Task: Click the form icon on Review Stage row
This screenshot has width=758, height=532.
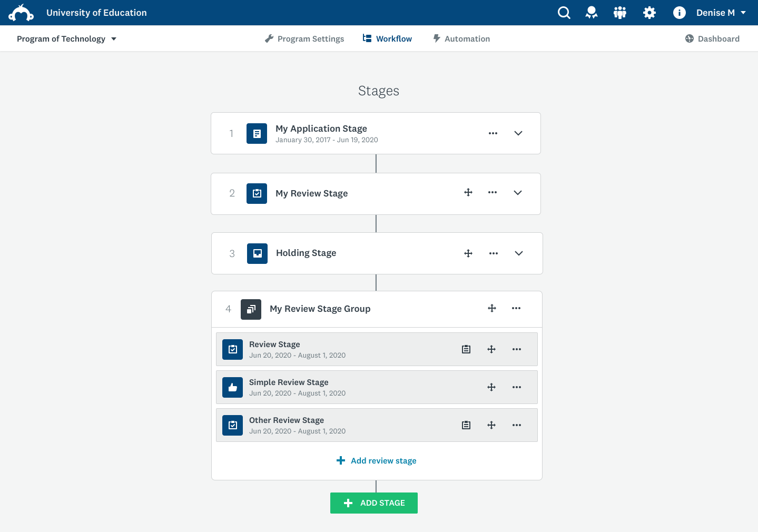Action: (x=466, y=349)
